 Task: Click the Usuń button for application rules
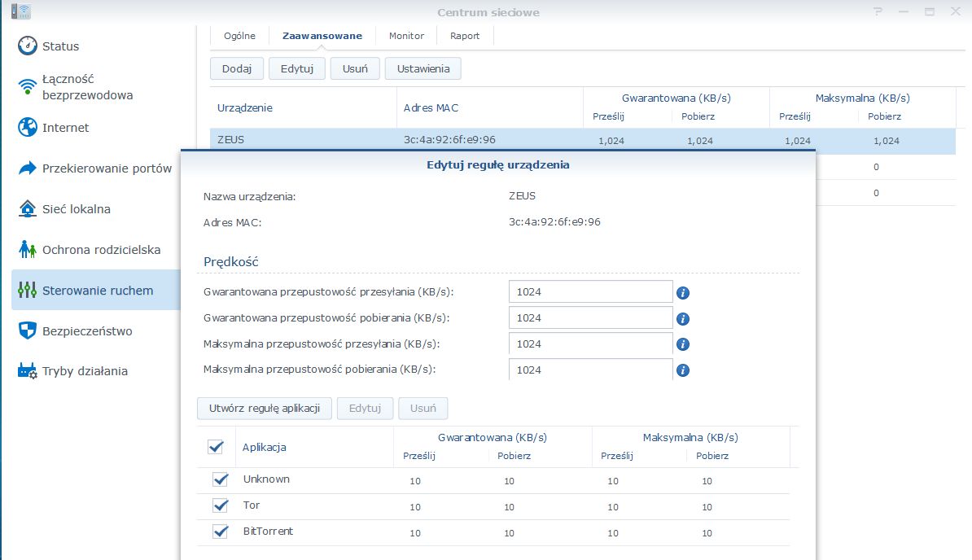click(423, 409)
